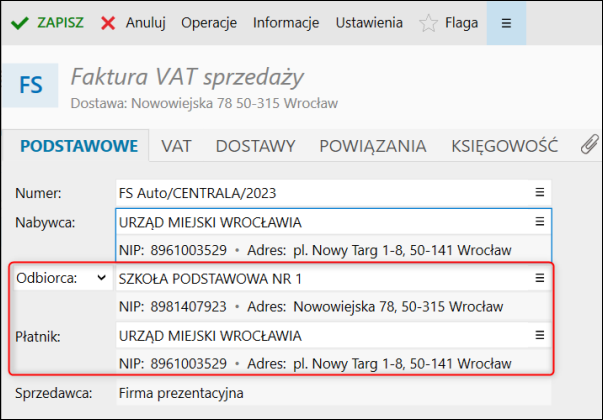Open the Ustawienia menu
Image resolution: width=603 pixels, height=420 pixels.
[369, 23]
